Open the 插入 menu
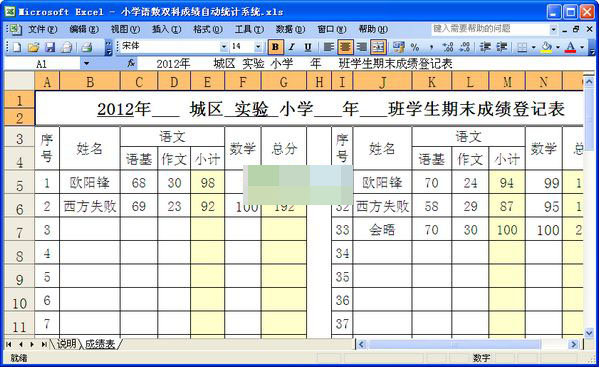Viewport: 599px width, 367px height. (167, 29)
